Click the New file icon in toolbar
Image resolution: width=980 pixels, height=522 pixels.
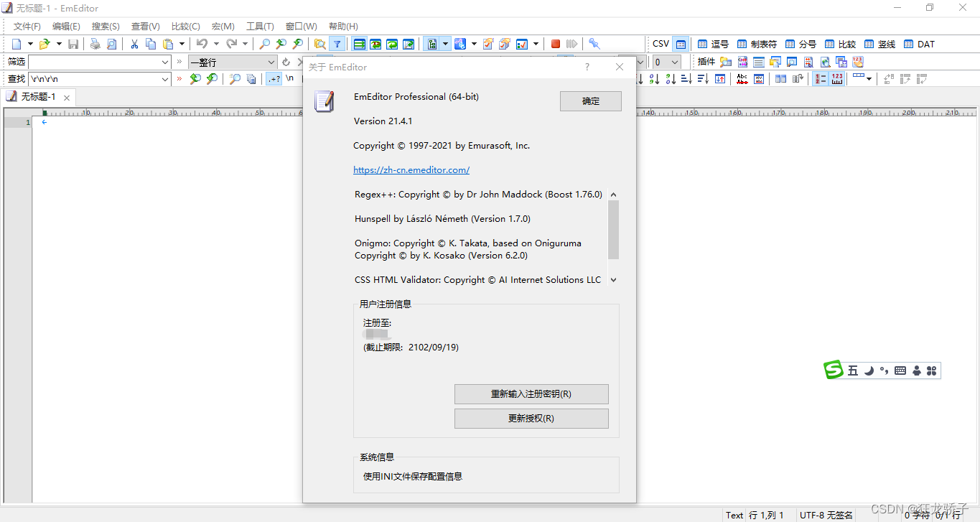(x=17, y=45)
